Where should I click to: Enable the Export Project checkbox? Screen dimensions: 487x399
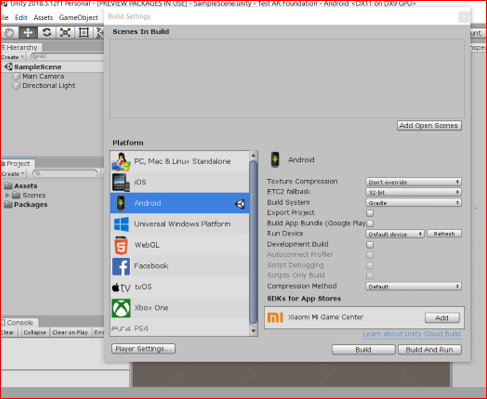click(x=370, y=213)
